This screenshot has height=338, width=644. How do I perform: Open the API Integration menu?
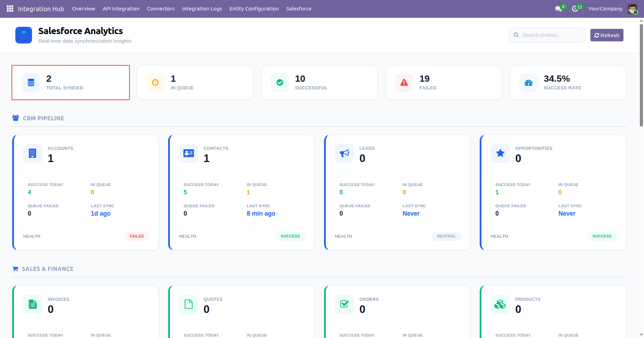(x=121, y=9)
